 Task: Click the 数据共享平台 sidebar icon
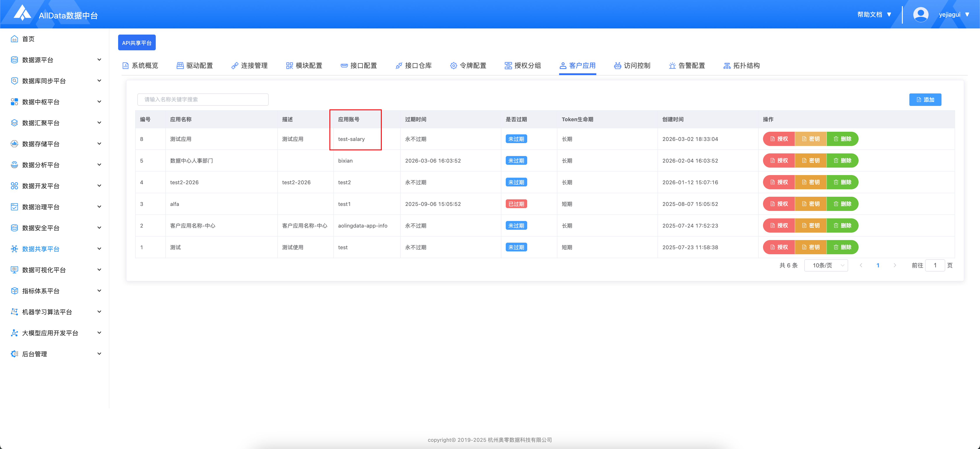click(x=14, y=249)
